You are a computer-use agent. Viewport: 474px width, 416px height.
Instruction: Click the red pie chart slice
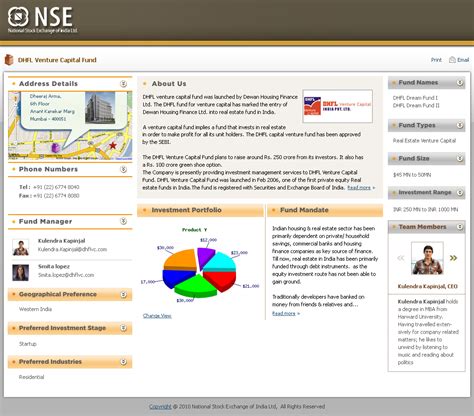(221, 280)
